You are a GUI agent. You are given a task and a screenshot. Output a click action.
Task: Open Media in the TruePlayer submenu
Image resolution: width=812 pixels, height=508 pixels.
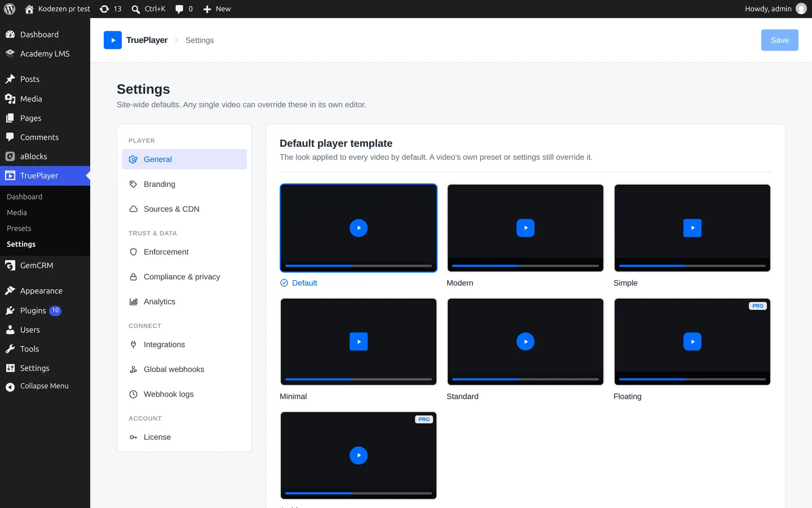click(17, 213)
